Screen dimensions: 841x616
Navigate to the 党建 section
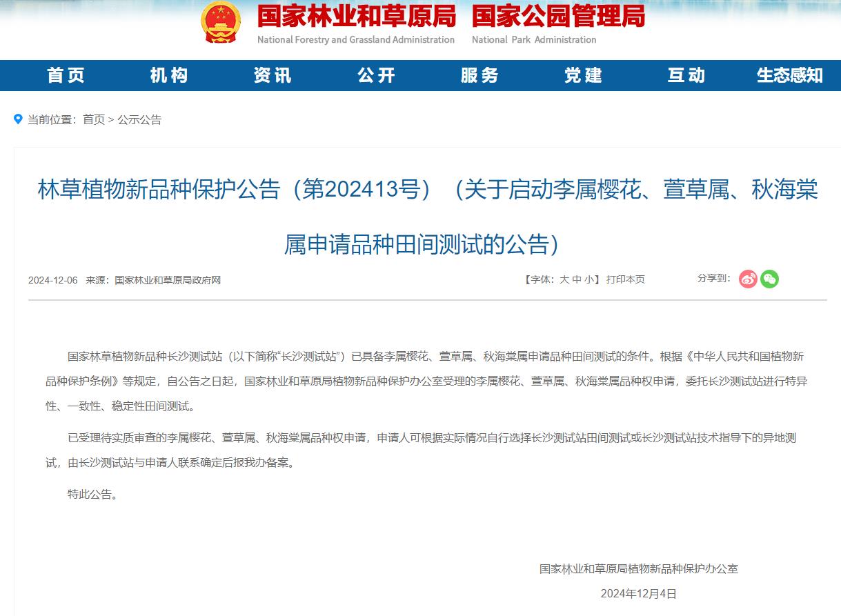[x=583, y=75]
